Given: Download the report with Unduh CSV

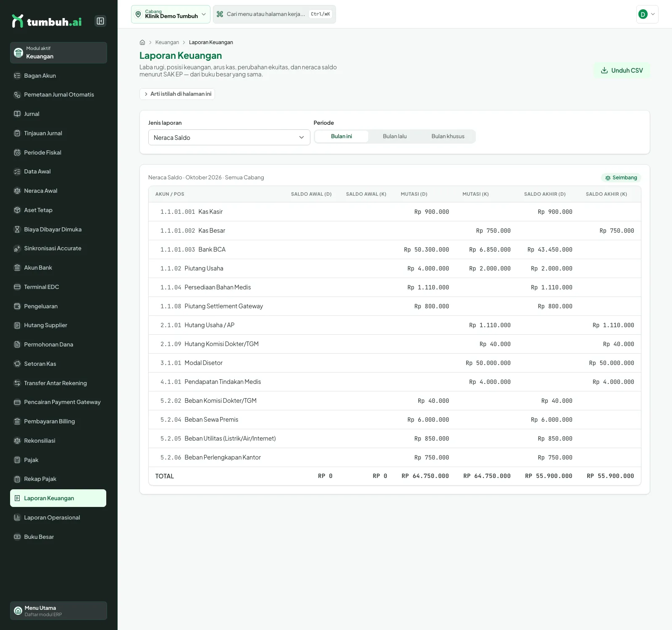Looking at the screenshot, I should coord(622,71).
